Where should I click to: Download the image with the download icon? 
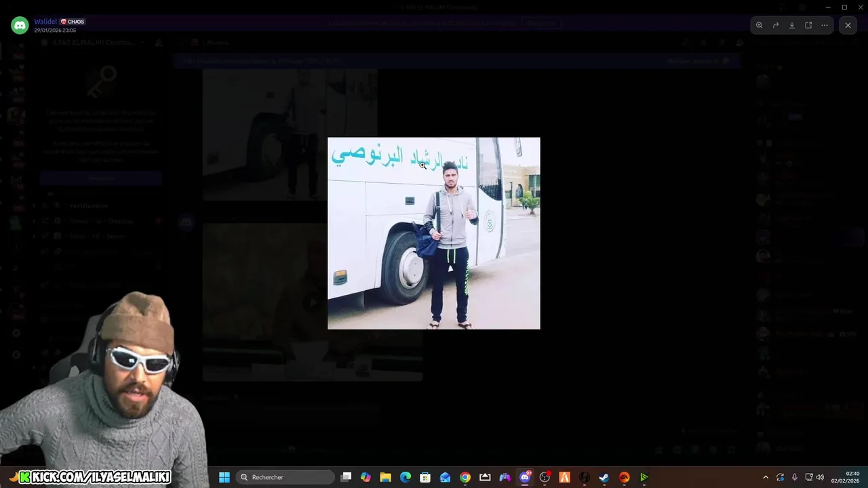[x=792, y=25]
